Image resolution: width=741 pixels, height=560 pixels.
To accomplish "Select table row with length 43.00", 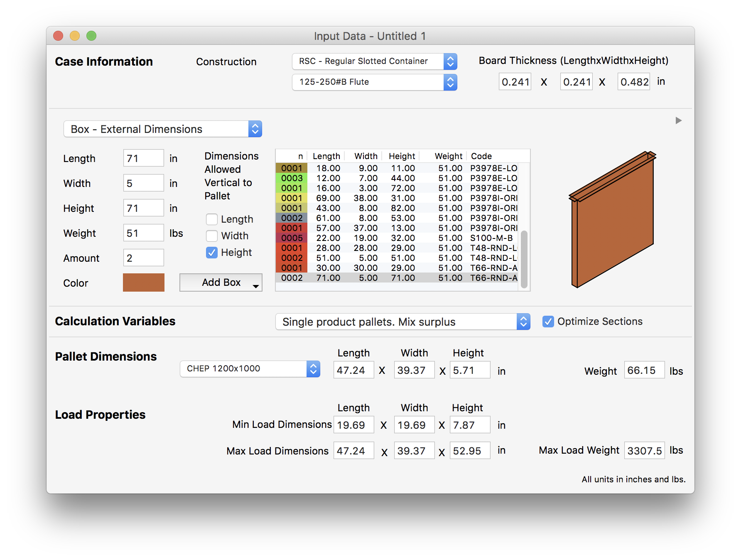I will click(x=397, y=208).
